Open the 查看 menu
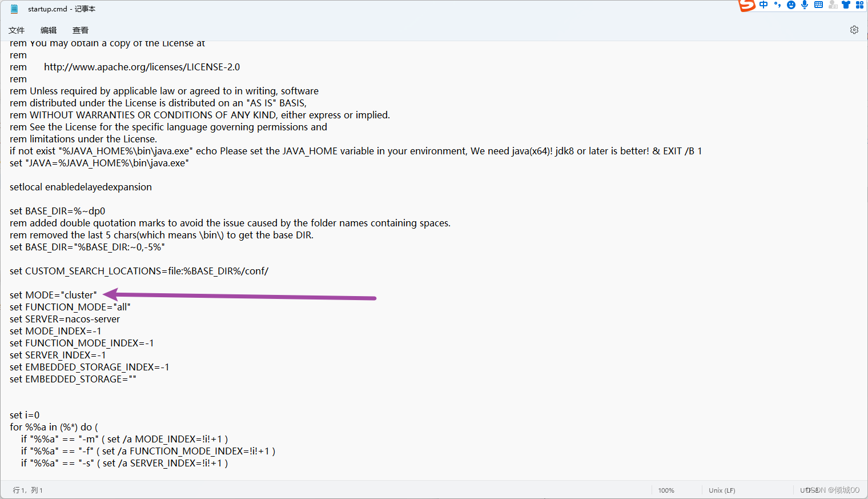 [81, 30]
